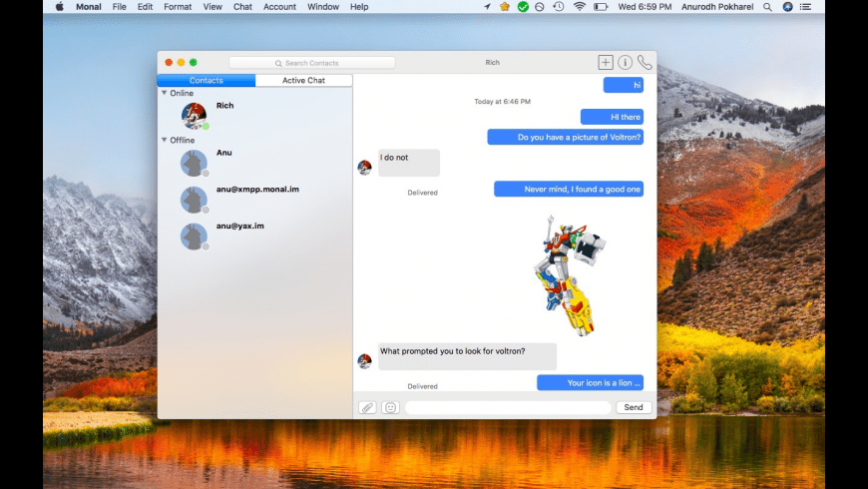868x489 pixels.
Task: Open the emoji picker smiley icon
Action: pyautogui.click(x=390, y=407)
